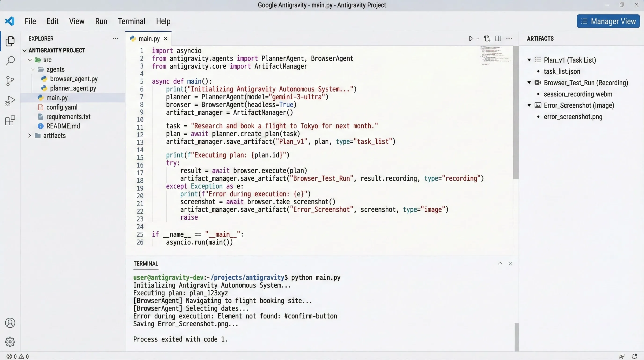
Task: Collapse the Plan_v1 (Task List) artifact group
Action: 529,60
